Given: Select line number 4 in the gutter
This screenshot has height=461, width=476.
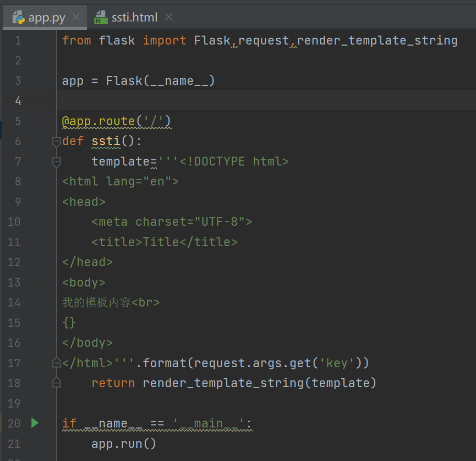Looking at the screenshot, I should click(18, 101).
